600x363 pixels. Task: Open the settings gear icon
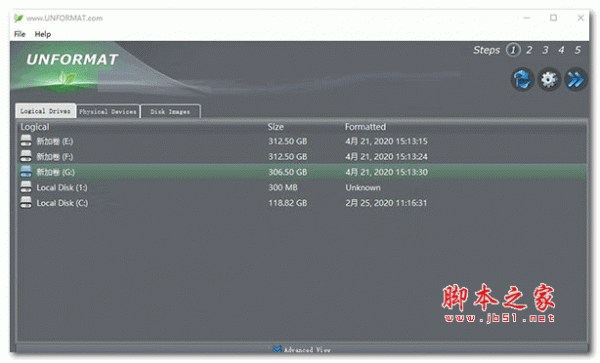point(549,80)
